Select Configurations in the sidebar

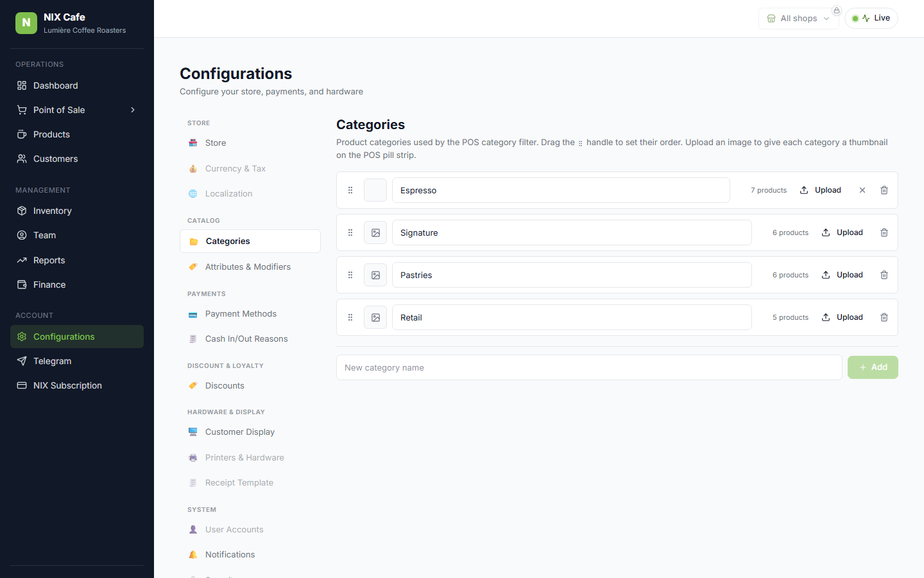pos(77,337)
